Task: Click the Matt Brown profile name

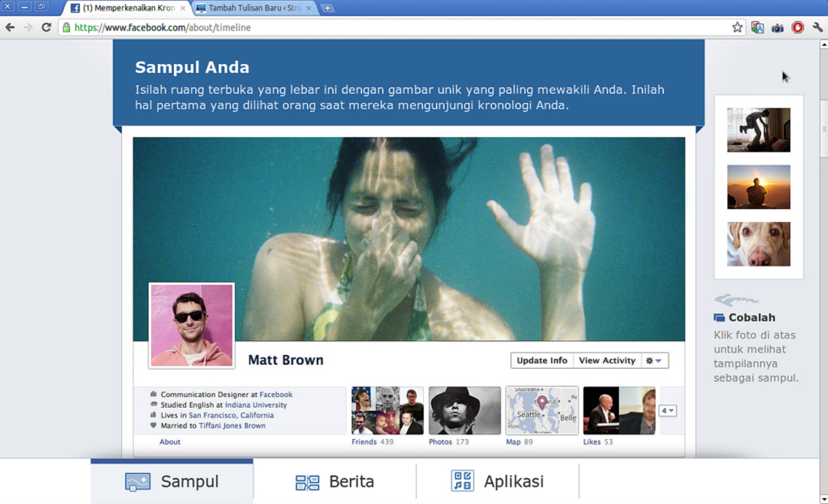Action: tap(286, 360)
